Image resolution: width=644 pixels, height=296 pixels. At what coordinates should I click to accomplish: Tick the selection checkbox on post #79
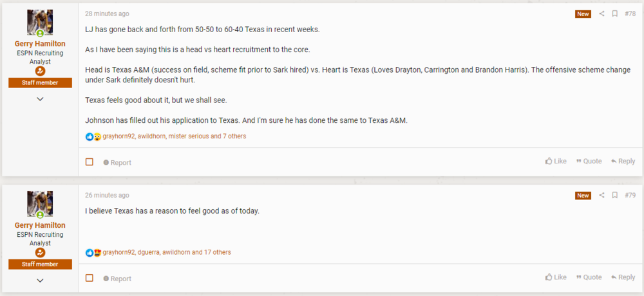[x=90, y=278]
